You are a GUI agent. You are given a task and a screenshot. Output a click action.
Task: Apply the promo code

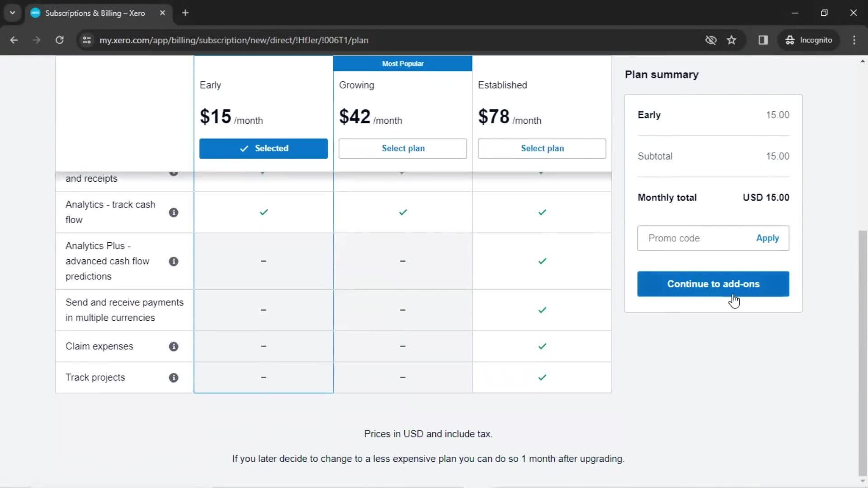[x=767, y=238]
